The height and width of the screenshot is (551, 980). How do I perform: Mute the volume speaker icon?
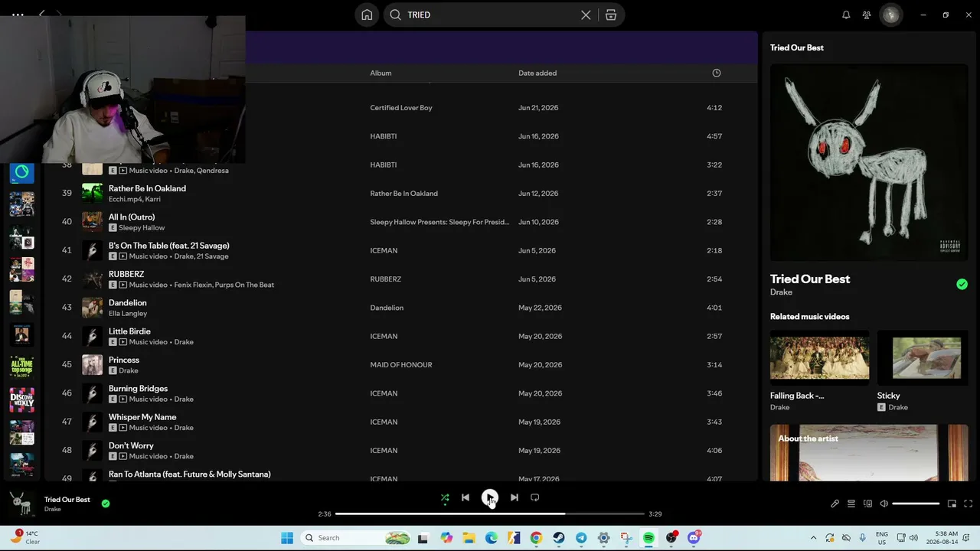tap(884, 504)
